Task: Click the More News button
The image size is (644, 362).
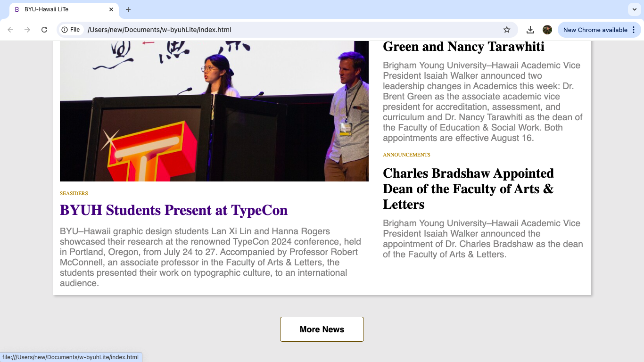Action: coord(322,329)
